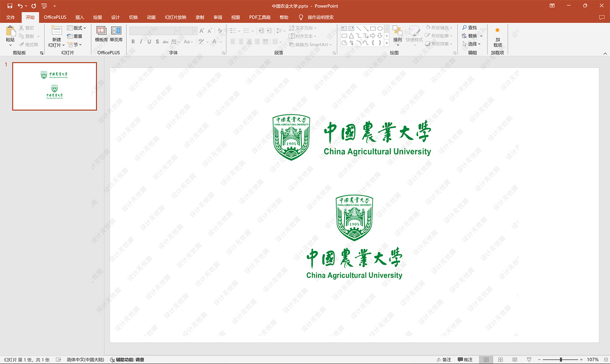Select slide 1 thumbnail in panel
Screen dimensions: 610x364
point(54,86)
